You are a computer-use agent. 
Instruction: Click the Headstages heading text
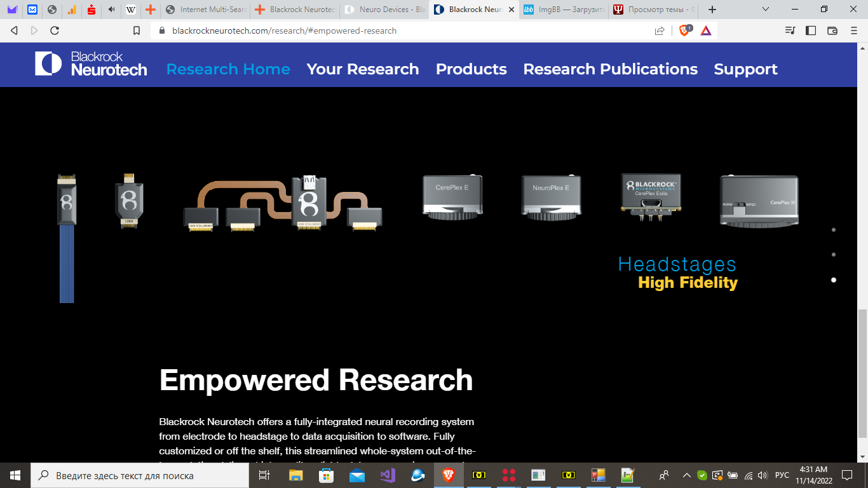tap(677, 264)
